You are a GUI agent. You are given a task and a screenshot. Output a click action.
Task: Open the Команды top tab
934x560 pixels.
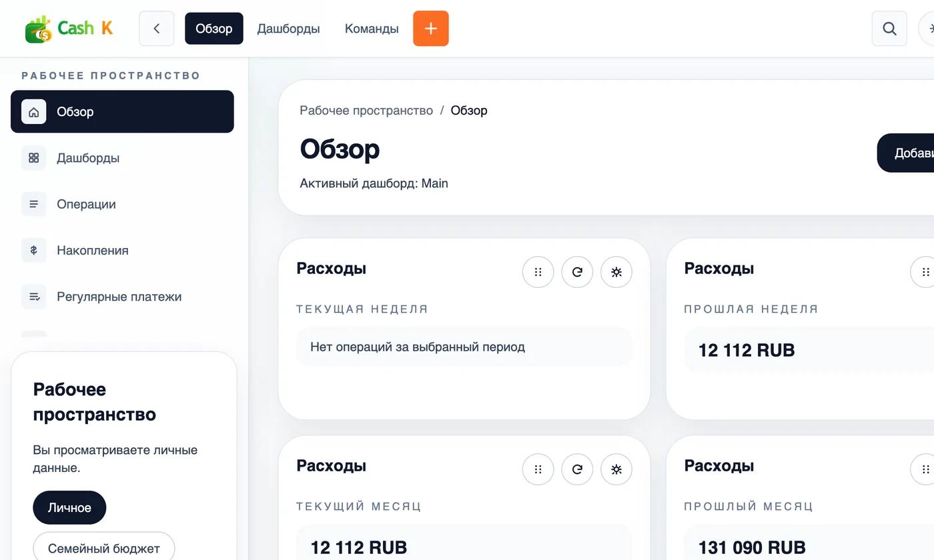click(372, 29)
